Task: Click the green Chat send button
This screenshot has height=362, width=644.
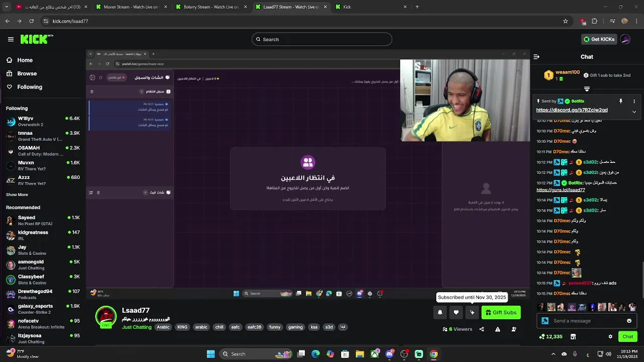Action: coord(627,336)
